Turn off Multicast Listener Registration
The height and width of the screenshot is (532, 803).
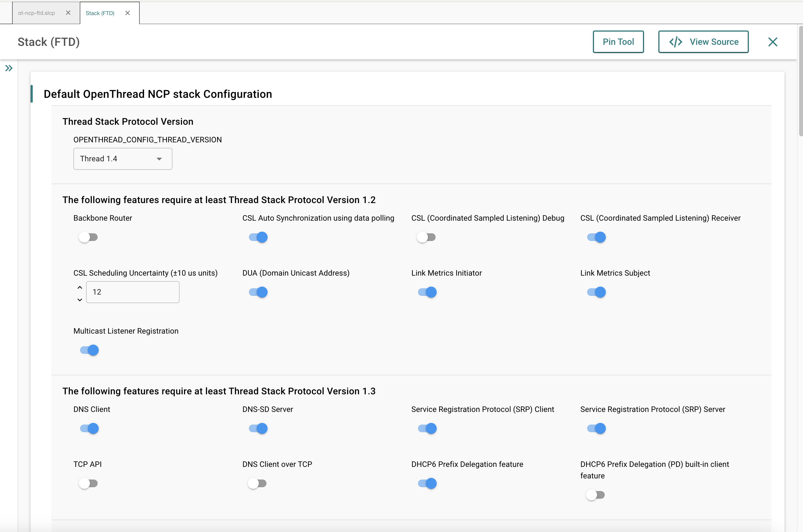89,350
